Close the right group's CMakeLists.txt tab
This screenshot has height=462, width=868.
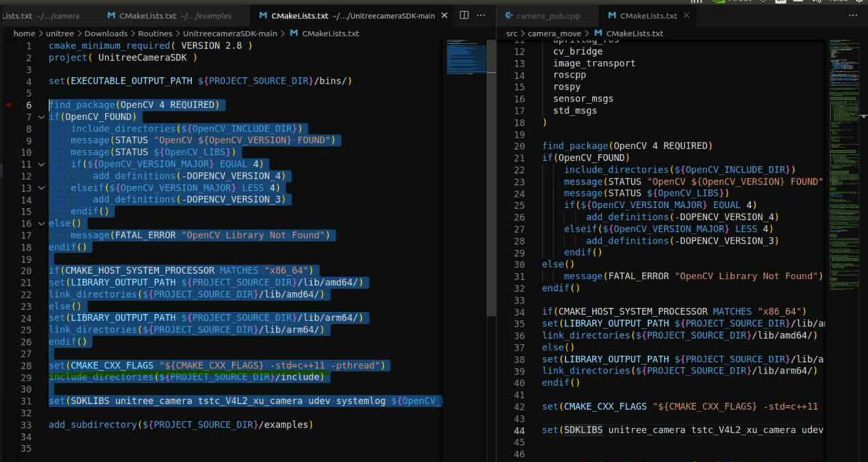click(x=686, y=16)
